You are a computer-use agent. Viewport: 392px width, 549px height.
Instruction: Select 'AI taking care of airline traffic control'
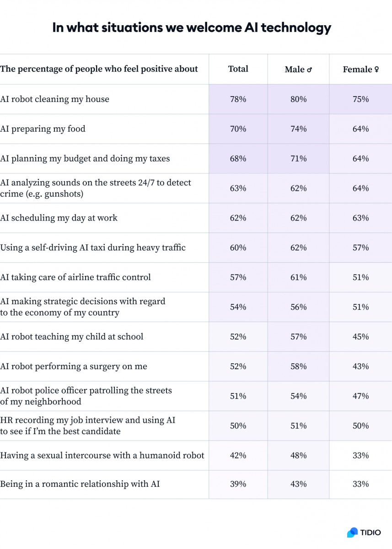click(x=75, y=277)
